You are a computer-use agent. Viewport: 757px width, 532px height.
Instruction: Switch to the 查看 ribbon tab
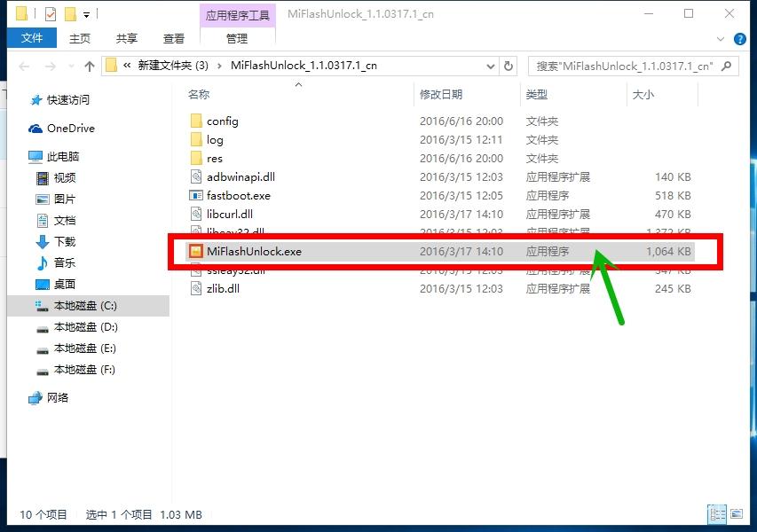click(x=174, y=38)
